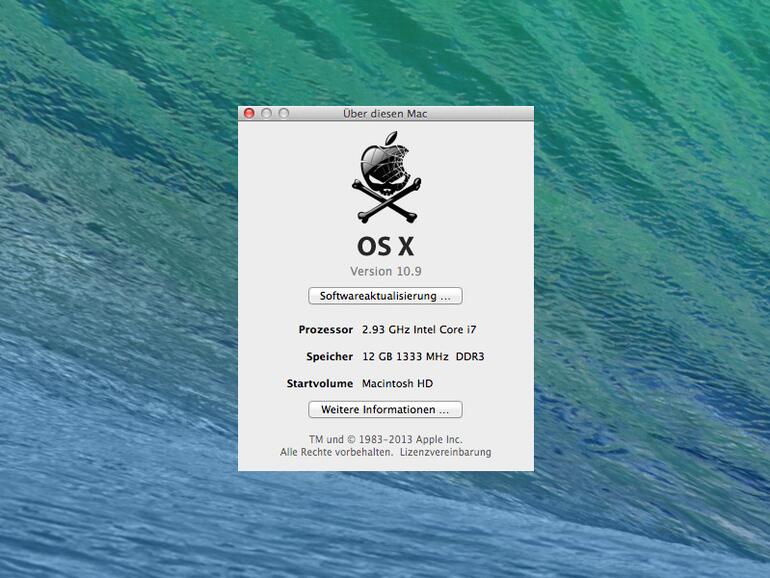Click the OS X heading

point(385,246)
